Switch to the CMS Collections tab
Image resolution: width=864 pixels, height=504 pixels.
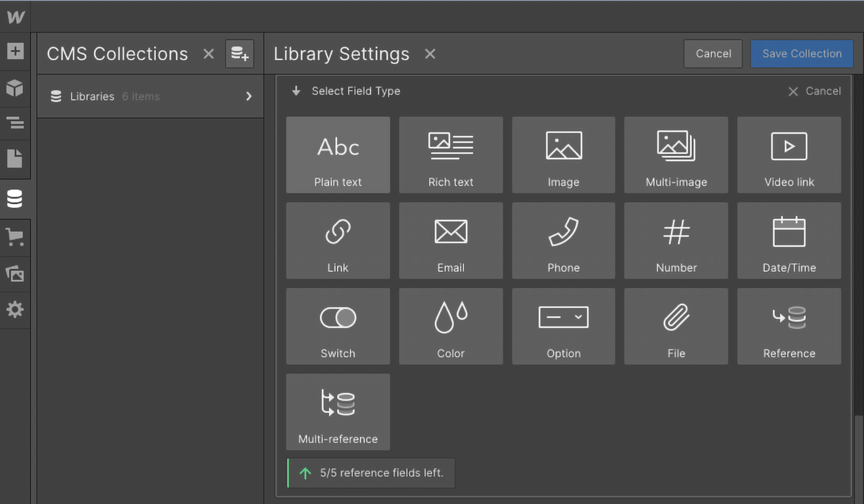(117, 54)
